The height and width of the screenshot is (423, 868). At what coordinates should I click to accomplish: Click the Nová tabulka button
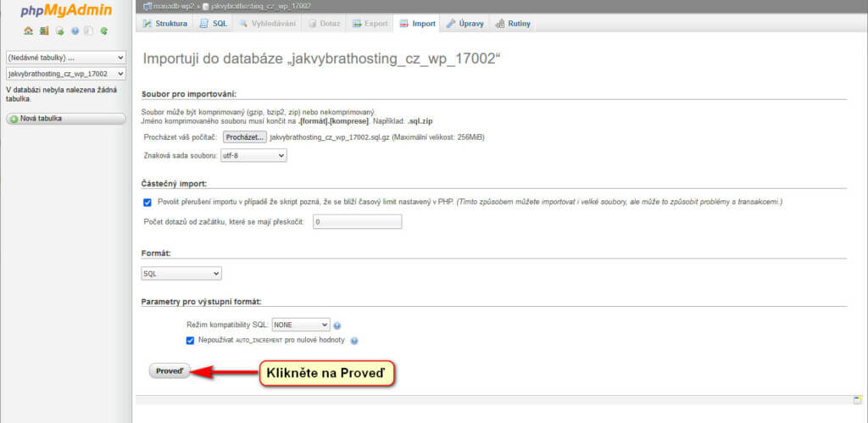point(65,119)
